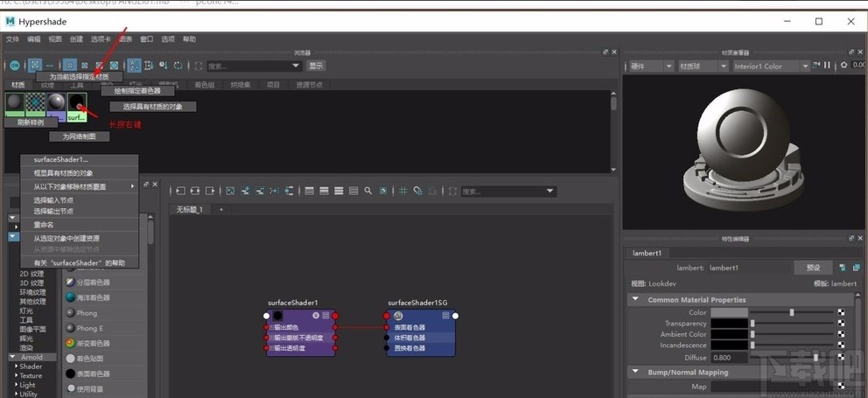Toggle the swatch ON button in browser toolbar

[x=15, y=66]
